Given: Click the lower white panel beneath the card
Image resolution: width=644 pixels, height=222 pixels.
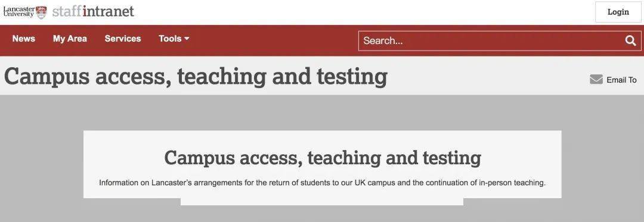Looking at the screenshot, I should point(322,202).
